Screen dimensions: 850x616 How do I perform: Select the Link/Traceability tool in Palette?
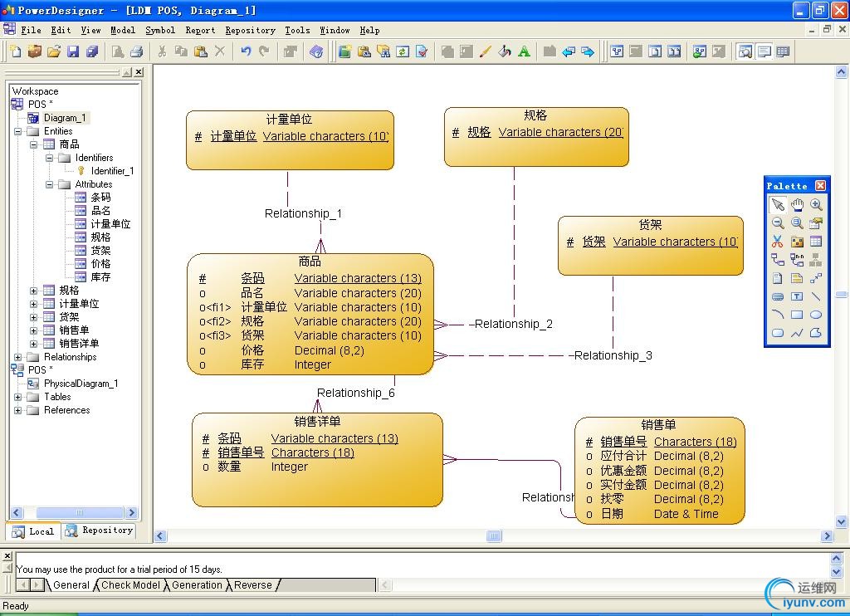click(816, 278)
